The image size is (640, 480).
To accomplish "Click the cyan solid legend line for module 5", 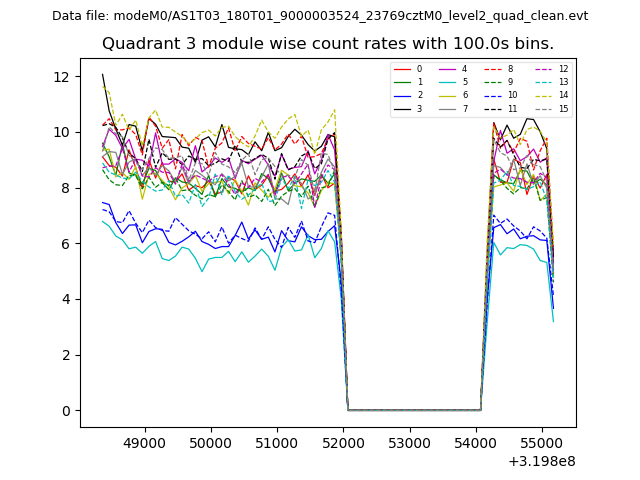I will click(445, 82).
